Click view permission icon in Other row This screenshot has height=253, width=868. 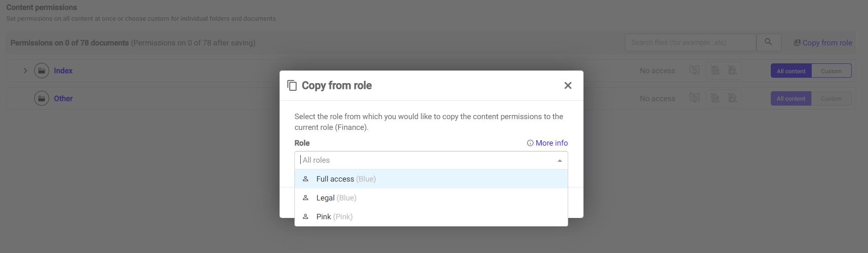click(695, 98)
